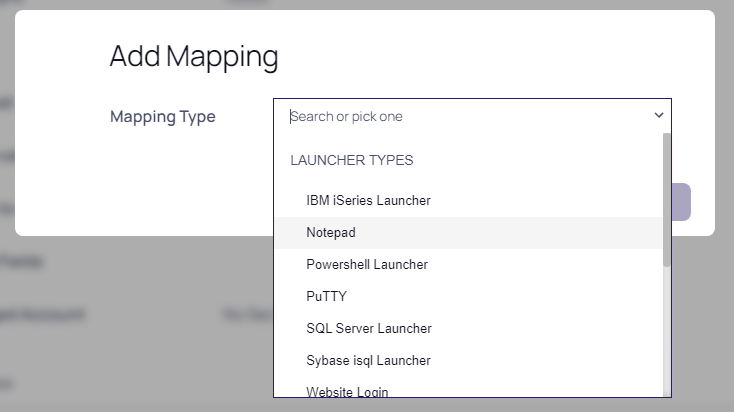The image size is (734, 412).
Task: Pick PuTTY from the list
Action: [469, 296]
